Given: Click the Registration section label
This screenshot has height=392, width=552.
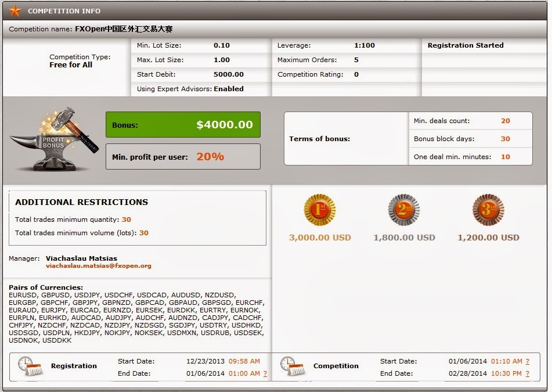Looking at the screenshot, I should [74, 366].
